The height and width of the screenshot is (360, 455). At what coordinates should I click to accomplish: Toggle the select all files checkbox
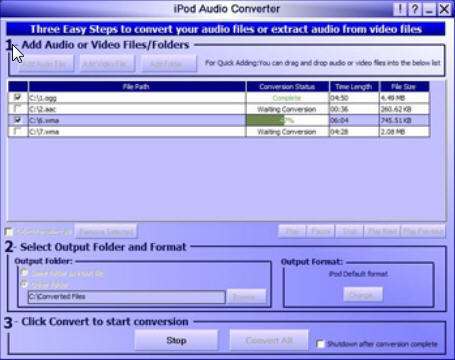[x=9, y=231]
